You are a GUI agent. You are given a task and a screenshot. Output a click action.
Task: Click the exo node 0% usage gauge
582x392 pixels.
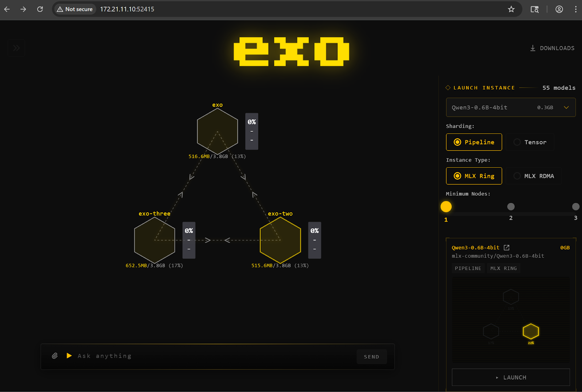[x=252, y=131]
